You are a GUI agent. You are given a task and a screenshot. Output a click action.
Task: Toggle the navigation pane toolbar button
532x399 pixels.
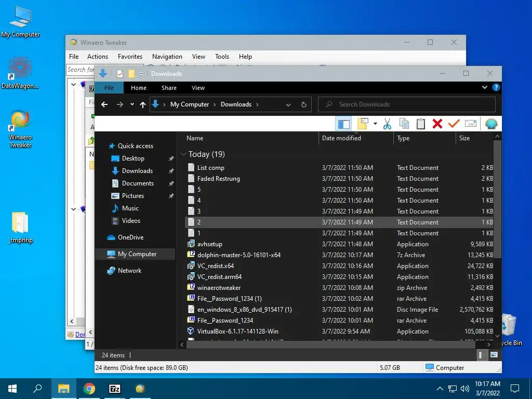(x=343, y=124)
